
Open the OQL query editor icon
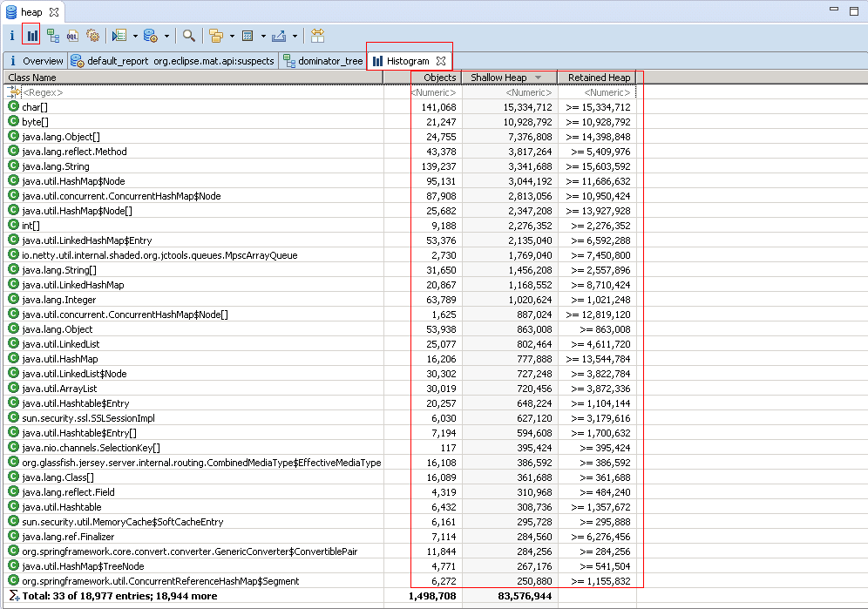72,36
